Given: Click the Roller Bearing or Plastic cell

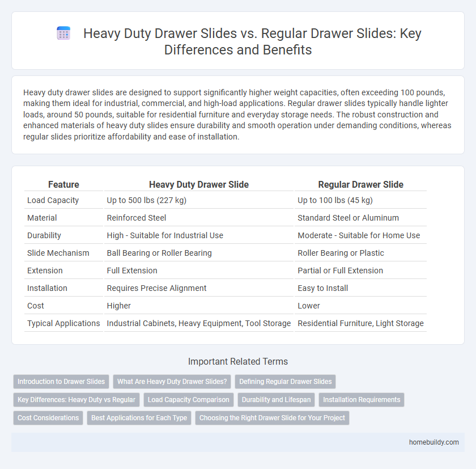Looking at the screenshot, I should click(360, 253).
